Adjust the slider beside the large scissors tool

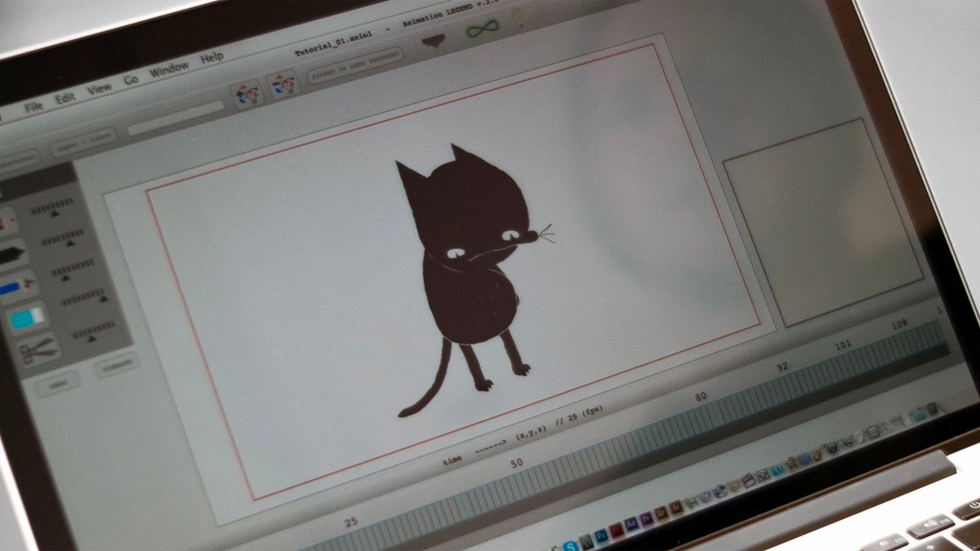95,331
